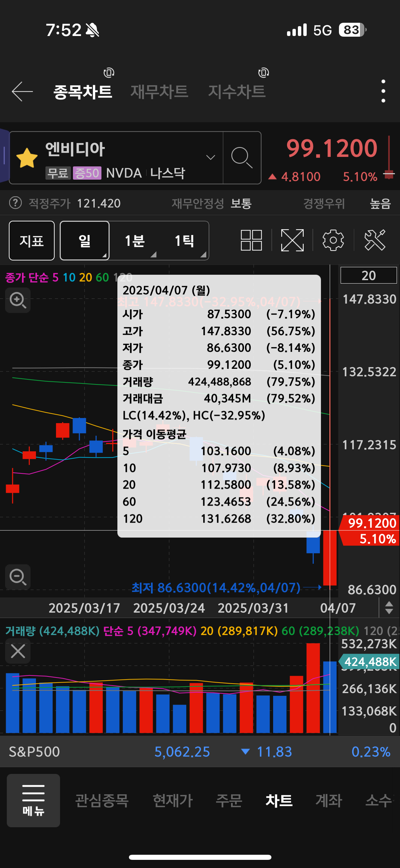Adjust chart panel height with up-down arrows
Viewport: 400px width, 868px height.
coord(389,608)
